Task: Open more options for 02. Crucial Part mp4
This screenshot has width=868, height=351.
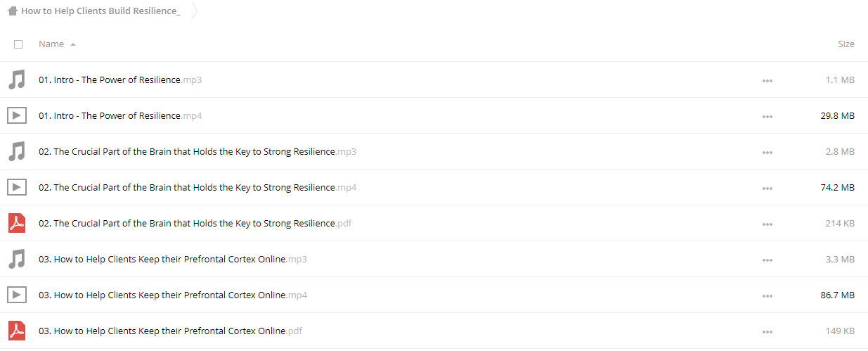Action: tap(767, 189)
